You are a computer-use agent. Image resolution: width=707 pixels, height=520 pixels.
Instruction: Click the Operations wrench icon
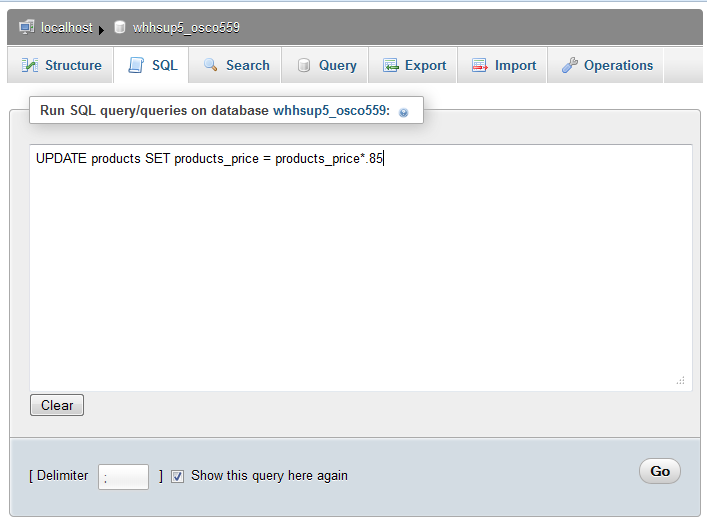coord(570,65)
